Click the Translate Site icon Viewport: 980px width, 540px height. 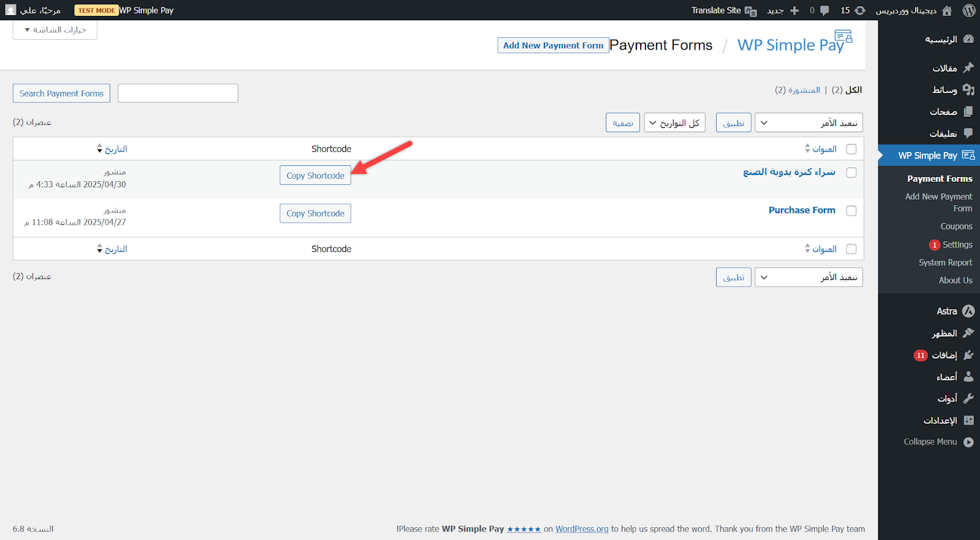751,11
